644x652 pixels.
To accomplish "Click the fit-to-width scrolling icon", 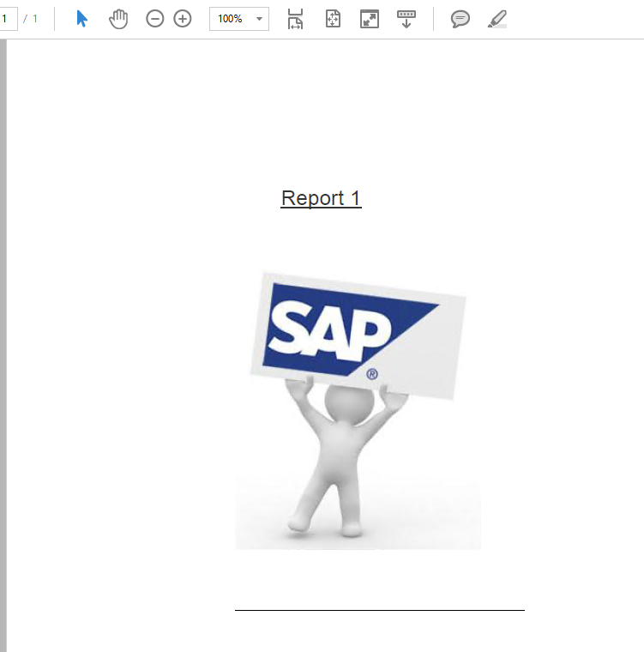I will [295, 18].
